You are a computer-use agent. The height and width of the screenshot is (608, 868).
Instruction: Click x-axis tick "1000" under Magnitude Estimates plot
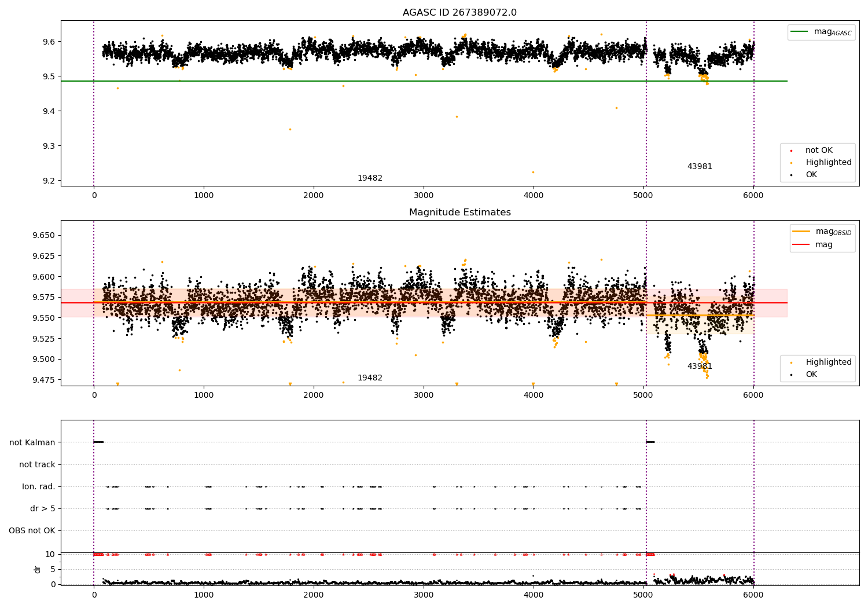click(204, 395)
